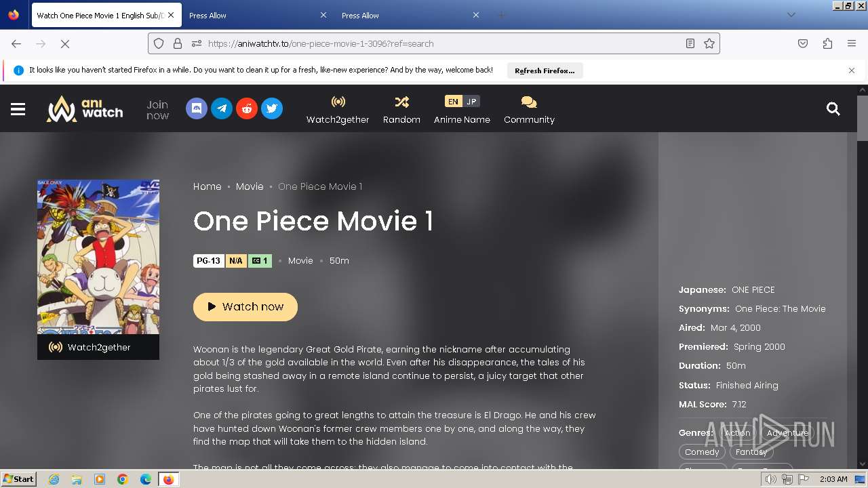Dismiss the Firefox refresh notification bar
This screenshot has height=488, width=868.
[852, 70]
